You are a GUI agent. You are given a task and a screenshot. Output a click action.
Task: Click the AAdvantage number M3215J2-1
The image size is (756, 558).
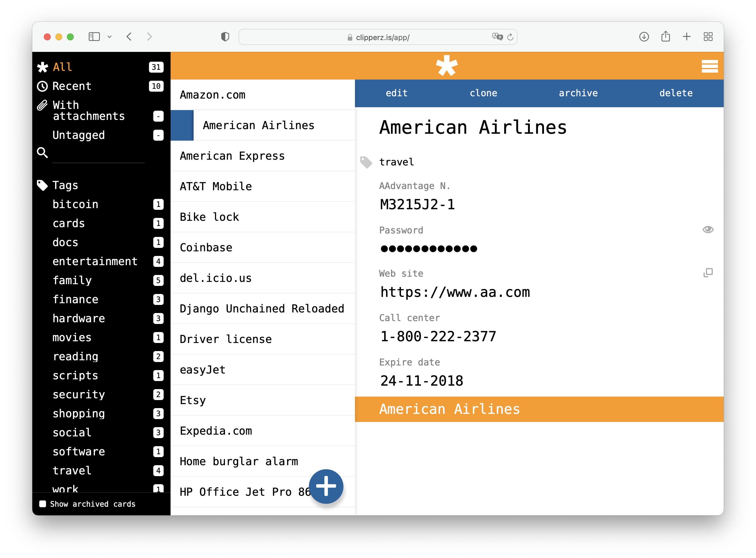pos(417,205)
